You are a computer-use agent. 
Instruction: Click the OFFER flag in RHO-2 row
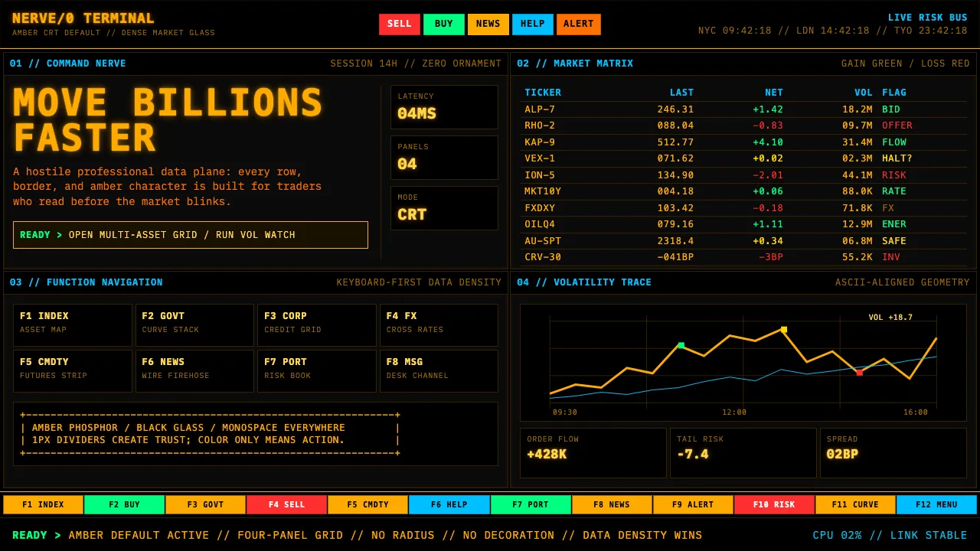(x=897, y=126)
